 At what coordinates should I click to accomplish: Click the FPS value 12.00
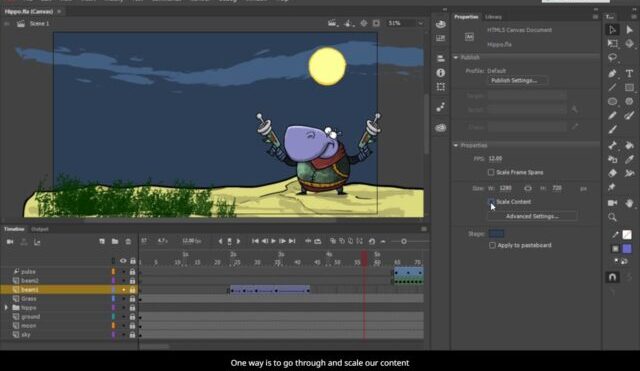[x=496, y=158]
